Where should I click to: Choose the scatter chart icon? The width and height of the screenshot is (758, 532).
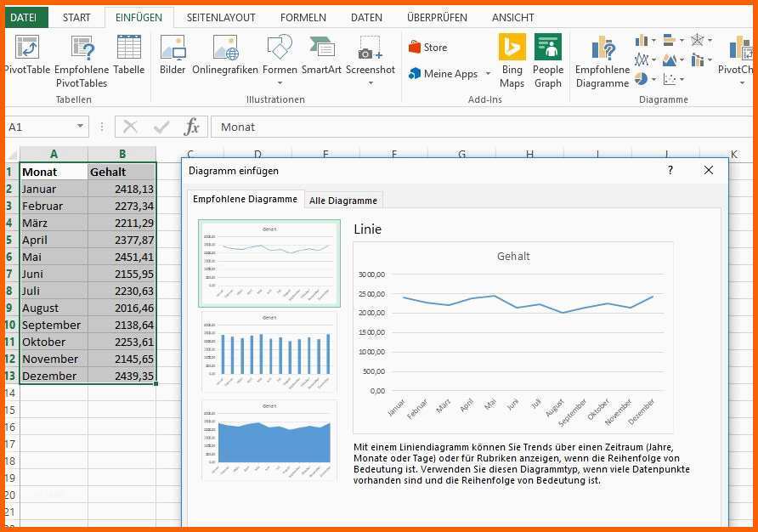670,79
